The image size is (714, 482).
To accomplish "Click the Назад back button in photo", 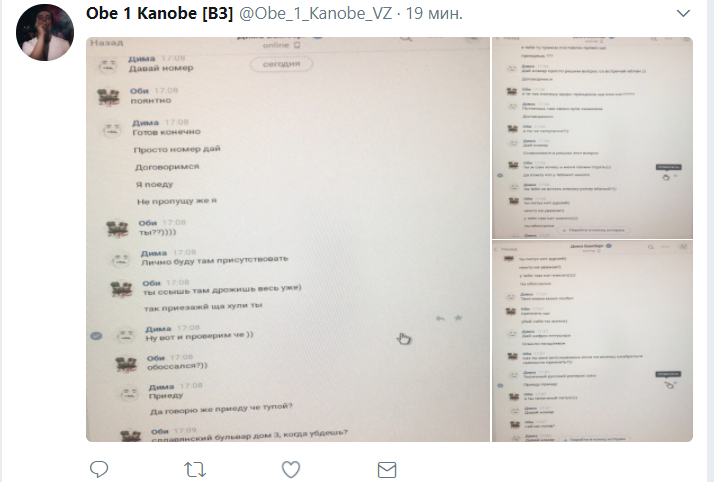I will [107, 43].
